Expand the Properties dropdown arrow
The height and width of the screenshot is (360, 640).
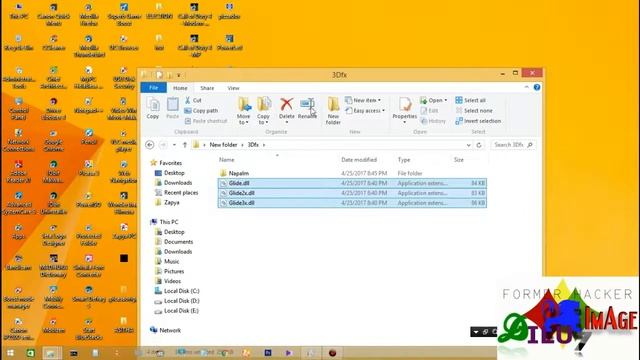click(x=404, y=122)
